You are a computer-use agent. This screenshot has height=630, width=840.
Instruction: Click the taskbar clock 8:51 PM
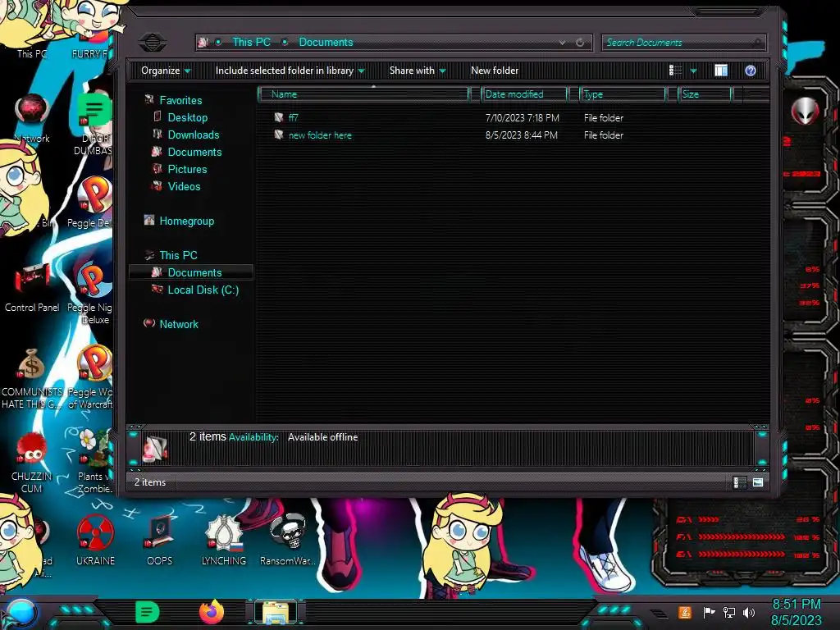pos(796,605)
